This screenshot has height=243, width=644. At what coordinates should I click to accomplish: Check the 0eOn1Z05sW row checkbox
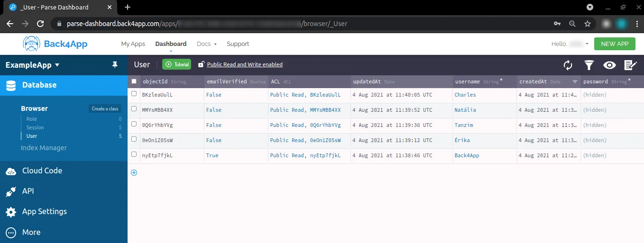[134, 139]
